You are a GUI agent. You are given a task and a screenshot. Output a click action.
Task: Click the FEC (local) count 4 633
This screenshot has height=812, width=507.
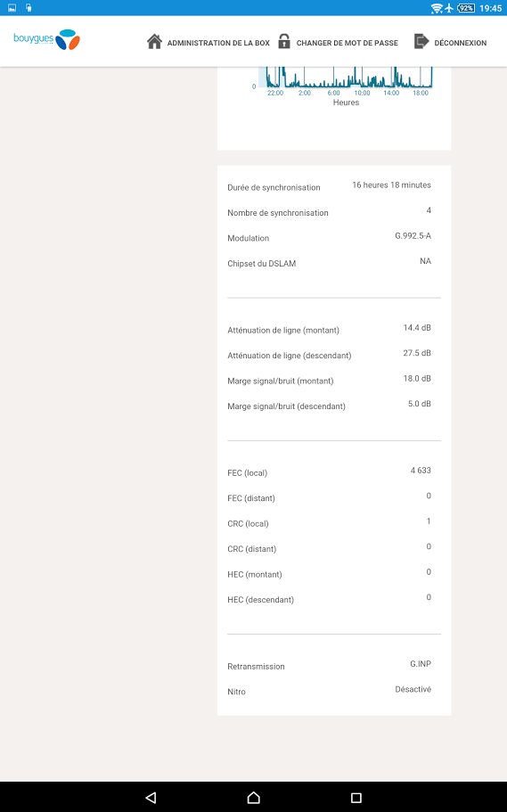421,471
